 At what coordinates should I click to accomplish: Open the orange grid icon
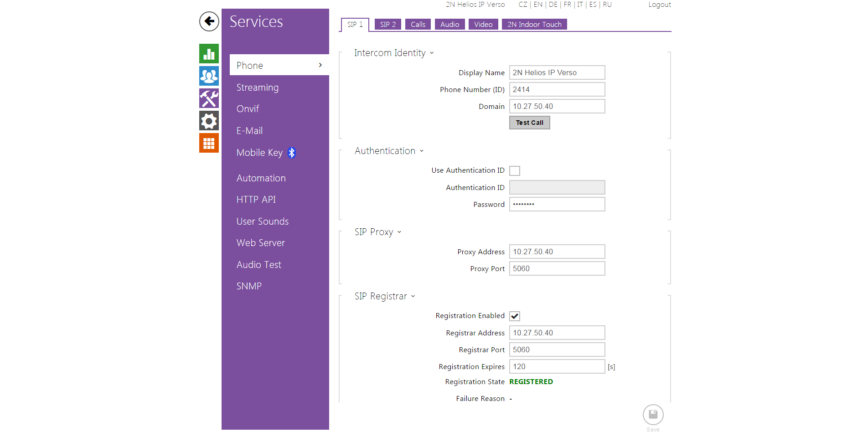(x=209, y=143)
